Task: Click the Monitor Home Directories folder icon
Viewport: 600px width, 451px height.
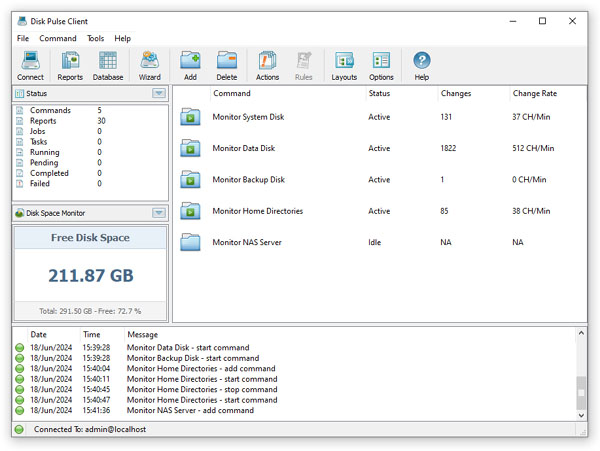Action: click(190, 211)
